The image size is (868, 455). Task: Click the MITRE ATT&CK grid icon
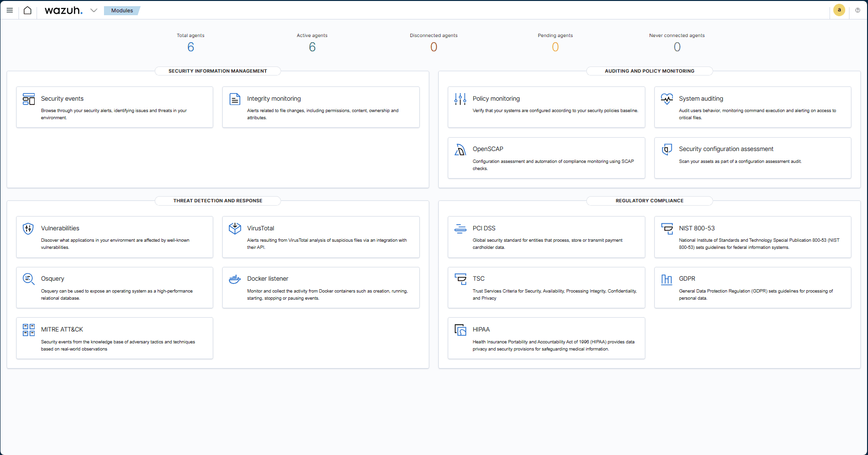(28, 330)
